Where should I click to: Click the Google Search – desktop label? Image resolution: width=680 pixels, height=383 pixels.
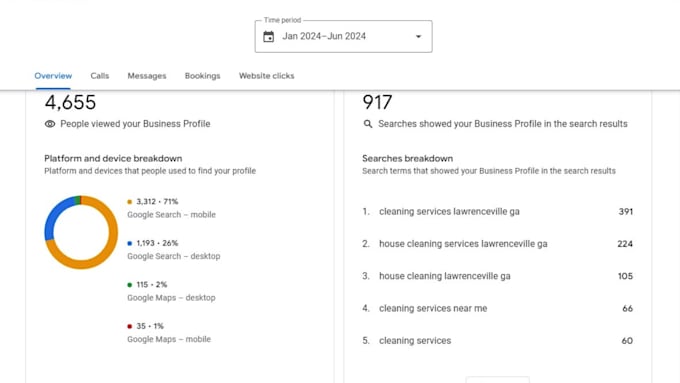coord(173,256)
